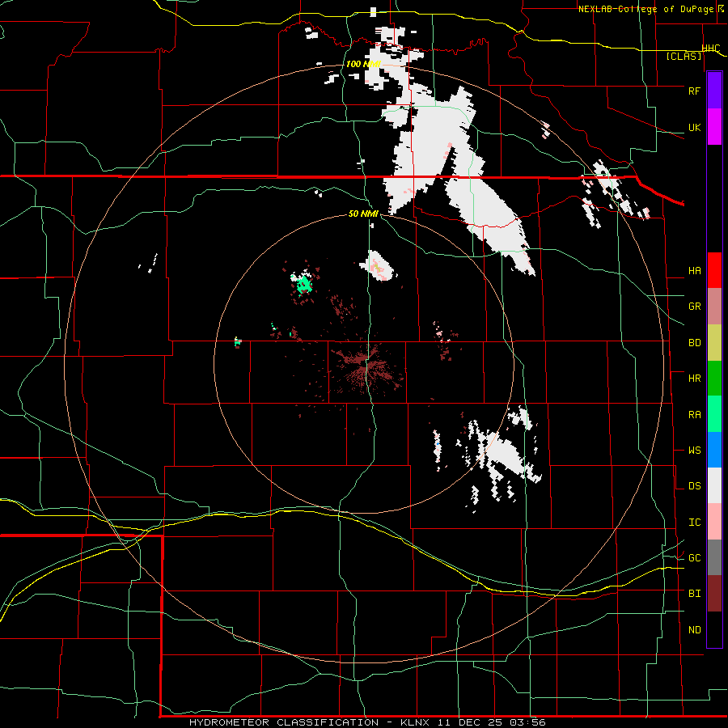Click the ND legend label

tap(694, 630)
